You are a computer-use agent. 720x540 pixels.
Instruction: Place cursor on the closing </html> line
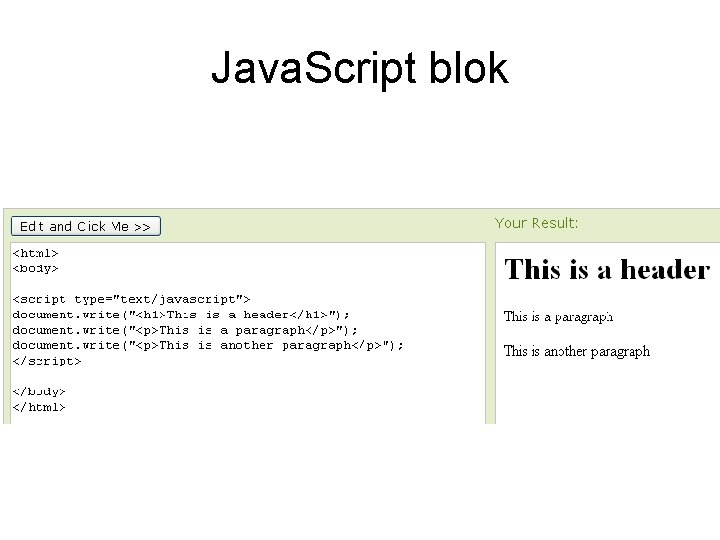click(39, 407)
